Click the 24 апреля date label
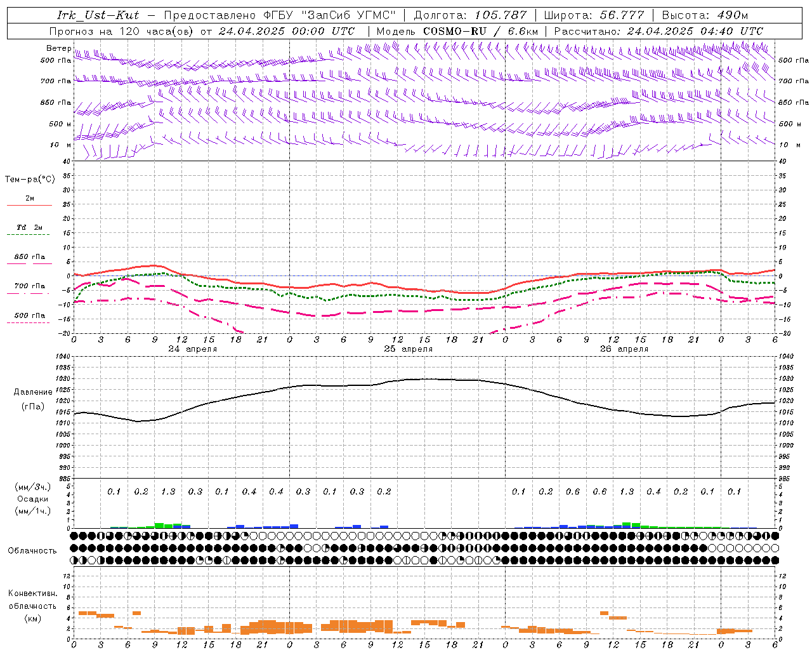The width and height of the screenshot is (812, 650). pos(192,349)
